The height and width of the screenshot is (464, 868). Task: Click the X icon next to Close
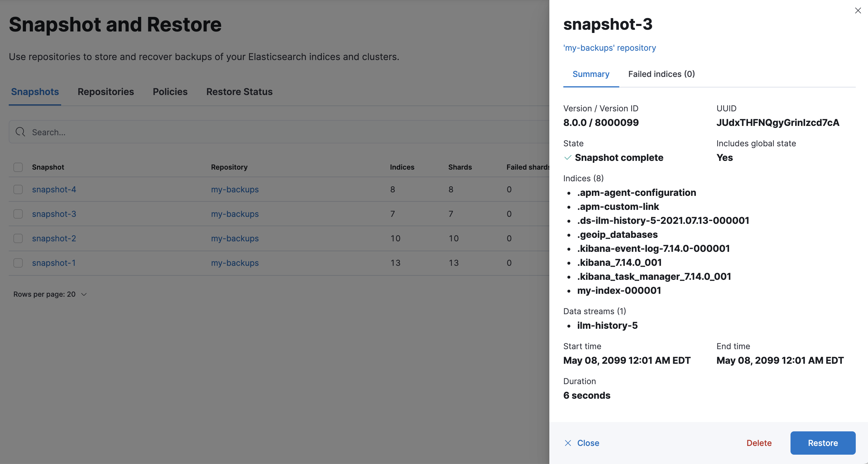568,443
